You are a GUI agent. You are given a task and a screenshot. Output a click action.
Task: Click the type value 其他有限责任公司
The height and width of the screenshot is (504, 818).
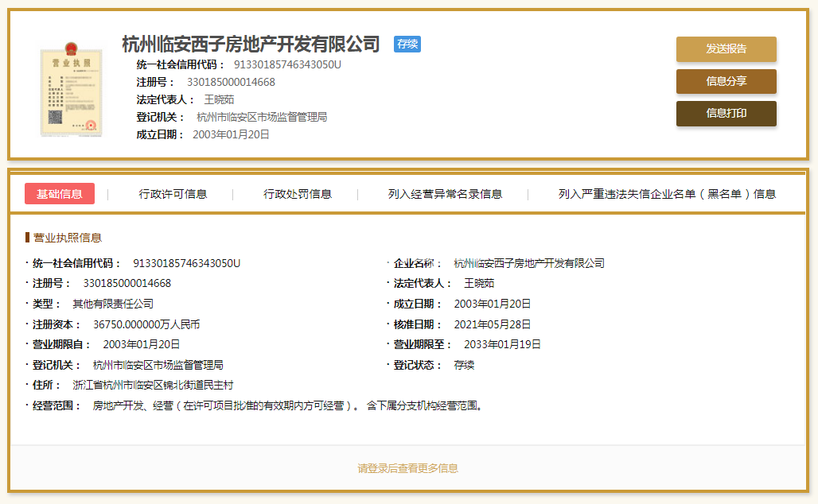point(113,304)
